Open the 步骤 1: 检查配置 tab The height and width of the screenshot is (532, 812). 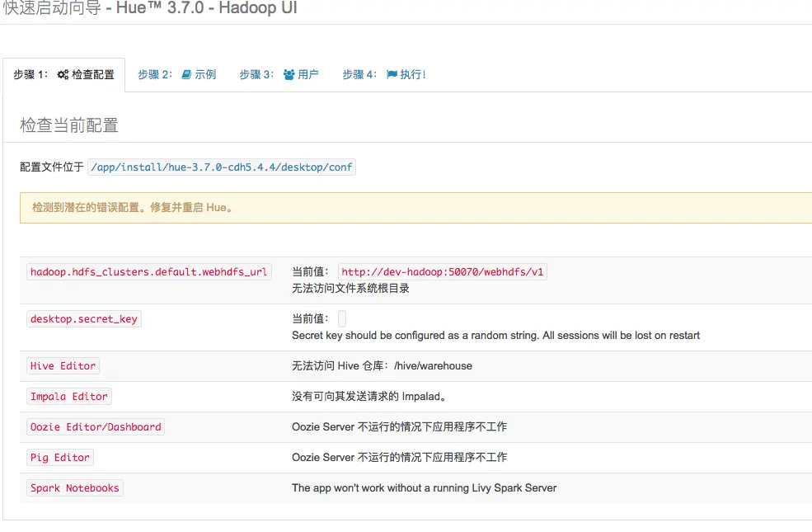(x=63, y=74)
